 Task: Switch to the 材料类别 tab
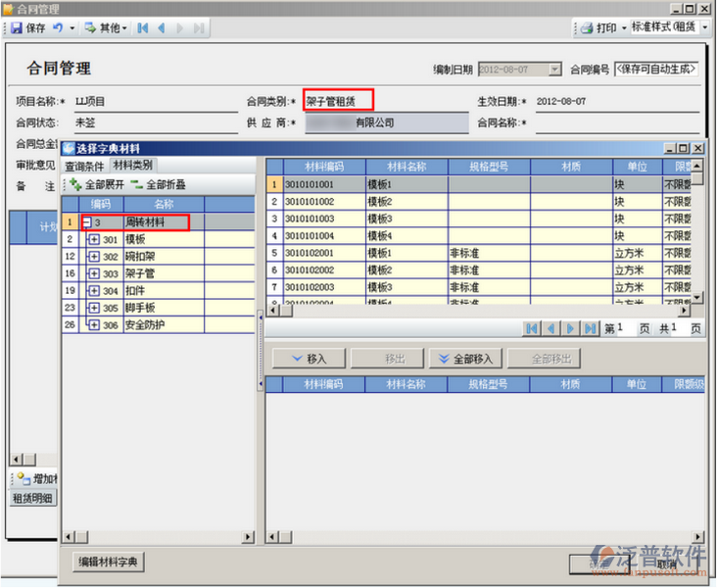pos(132,165)
